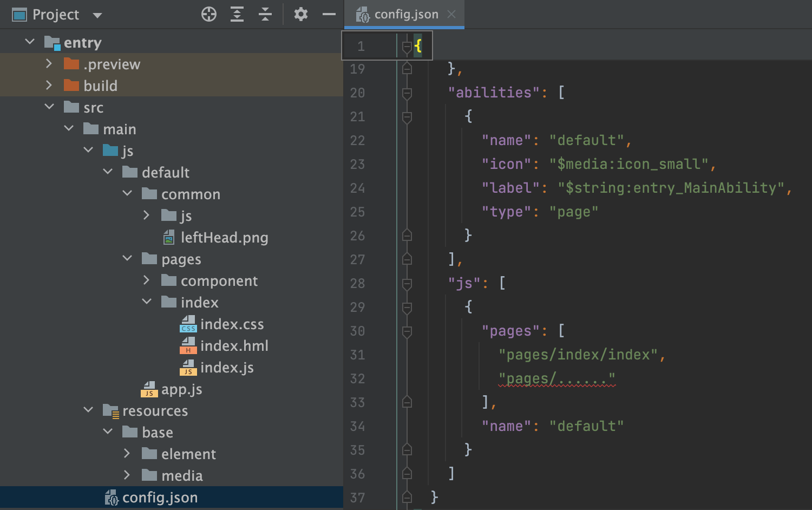Fold the pages array at line 30

407,331
